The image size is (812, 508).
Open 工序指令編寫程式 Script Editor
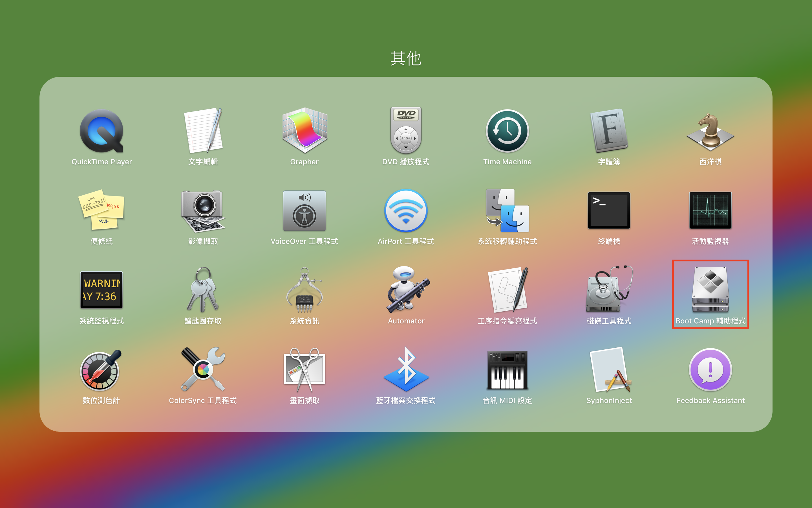pyautogui.click(x=508, y=290)
